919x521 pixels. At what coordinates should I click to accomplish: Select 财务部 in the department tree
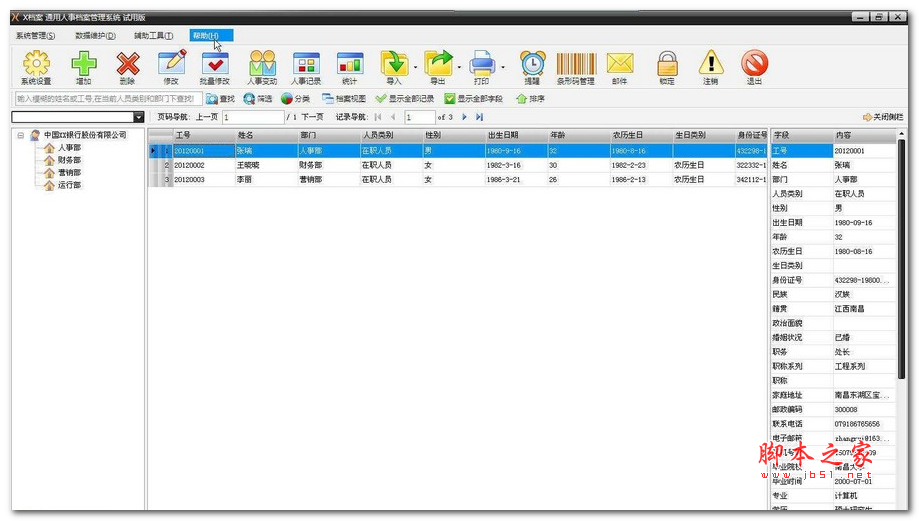[x=69, y=160]
